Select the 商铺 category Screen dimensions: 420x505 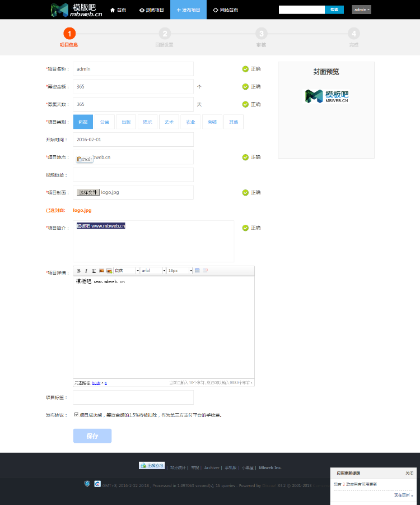click(212, 122)
